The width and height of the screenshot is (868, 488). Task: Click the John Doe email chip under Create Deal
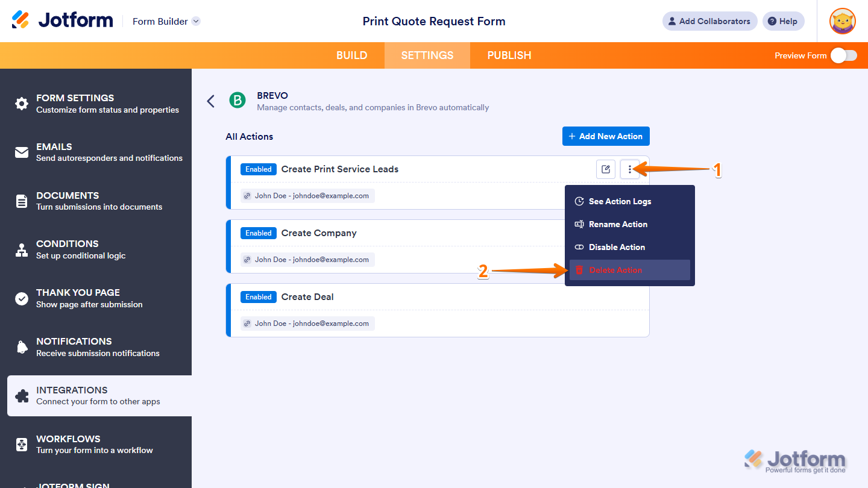pos(307,323)
